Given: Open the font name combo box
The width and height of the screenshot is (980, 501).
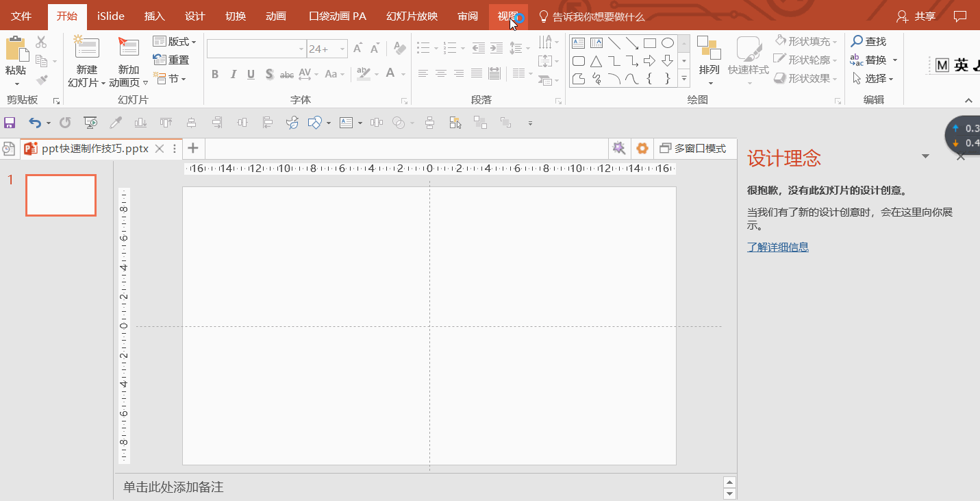Looking at the screenshot, I should [x=256, y=49].
